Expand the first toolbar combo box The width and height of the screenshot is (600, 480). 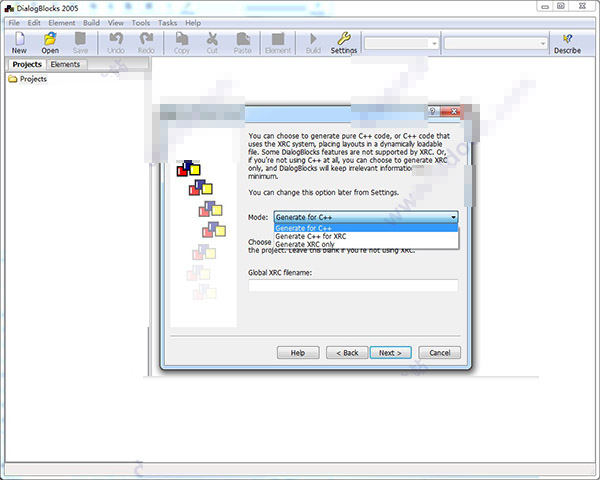point(434,44)
